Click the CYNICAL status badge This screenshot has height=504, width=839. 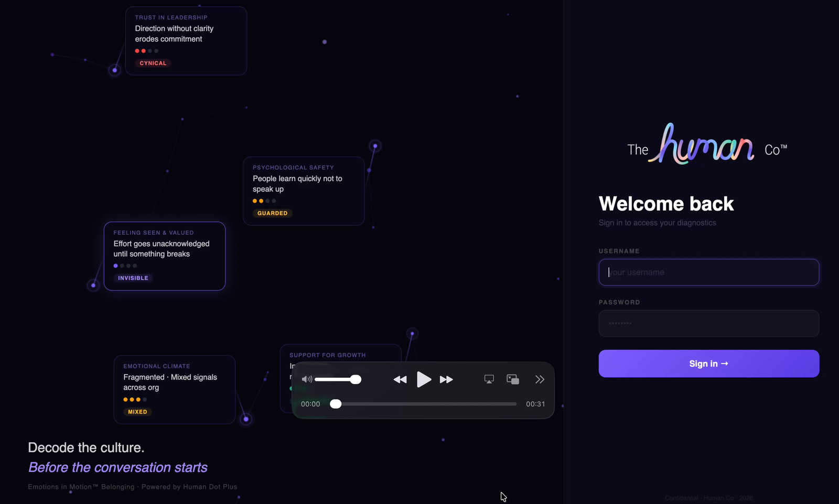pos(153,63)
